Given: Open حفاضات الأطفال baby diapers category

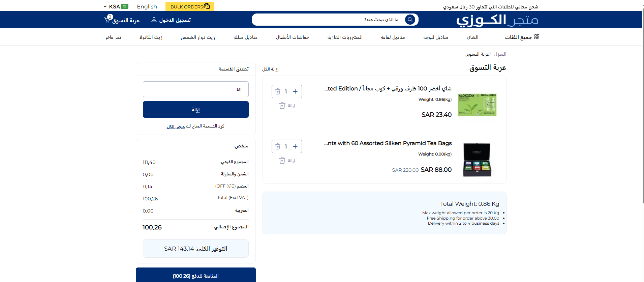Looking at the screenshot, I should click(293, 37).
